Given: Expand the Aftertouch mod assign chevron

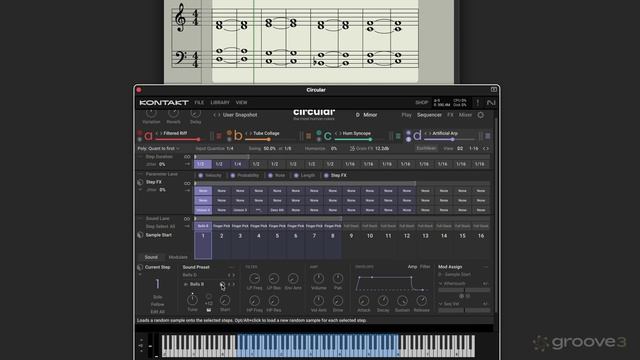Looking at the screenshot, I should click(x=440, y=284).
